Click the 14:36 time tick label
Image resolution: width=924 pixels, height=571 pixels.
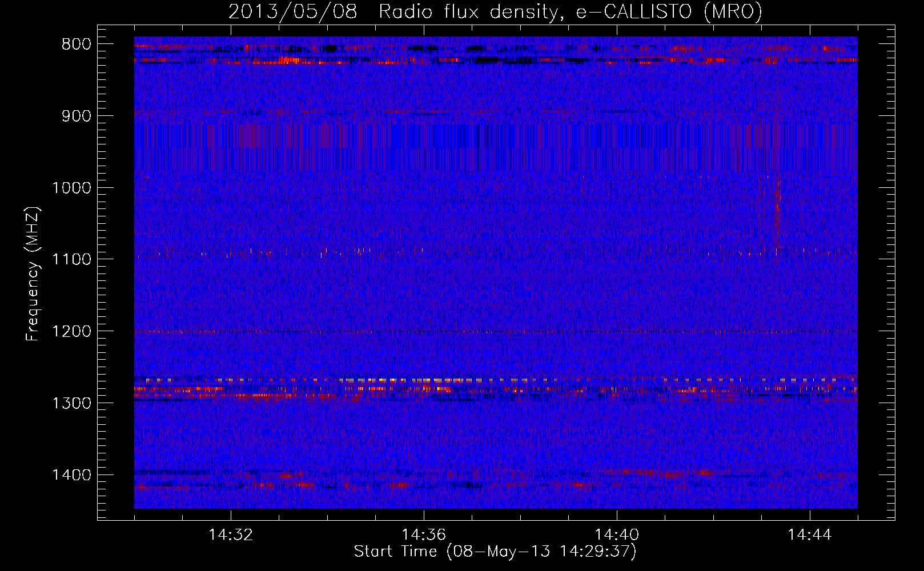point(424,535)
